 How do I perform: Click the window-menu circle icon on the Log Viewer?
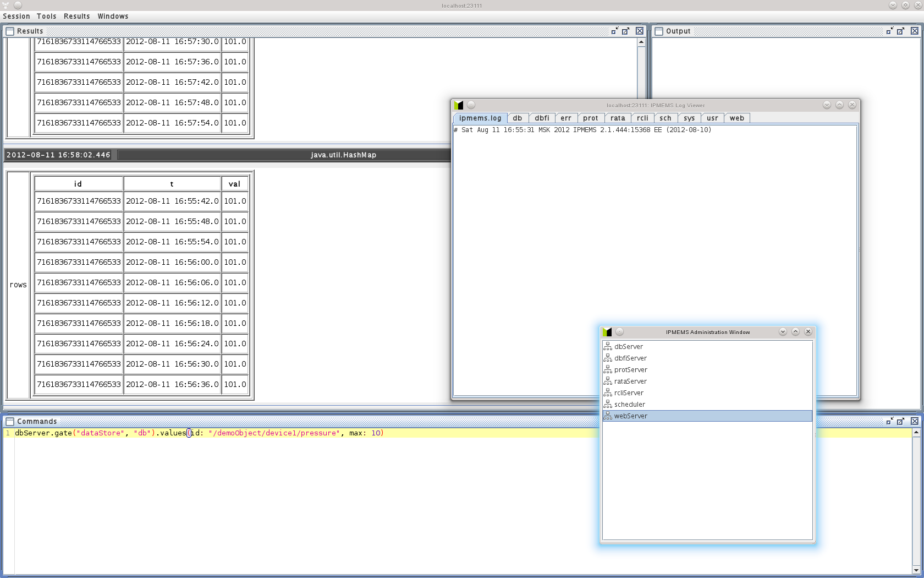pyautogui.click(x=471, y=105)
